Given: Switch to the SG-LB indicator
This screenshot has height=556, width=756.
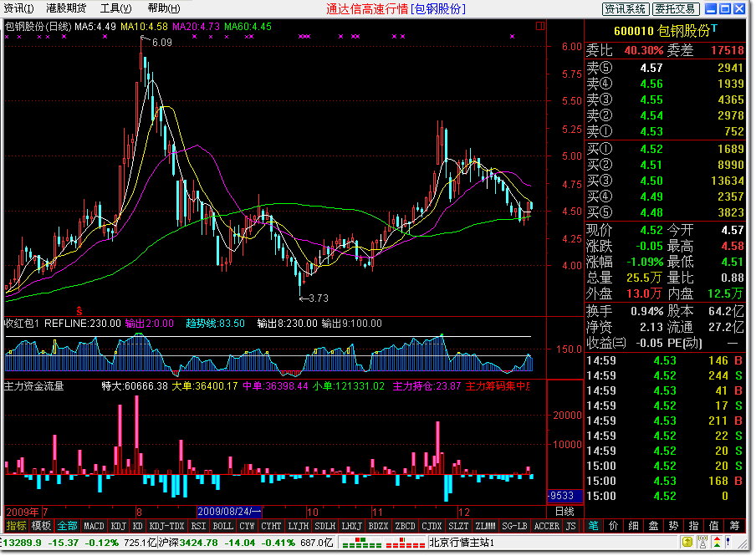Looking at the screenshot, I should tap(514, 526).
